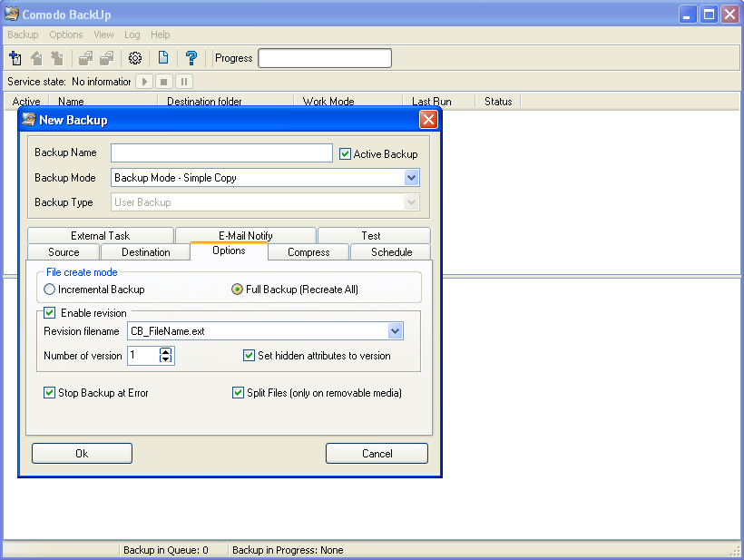Click the delete backup toolbar icon
The width and height of the screenshot is (744, 560).
pos(57,58)
